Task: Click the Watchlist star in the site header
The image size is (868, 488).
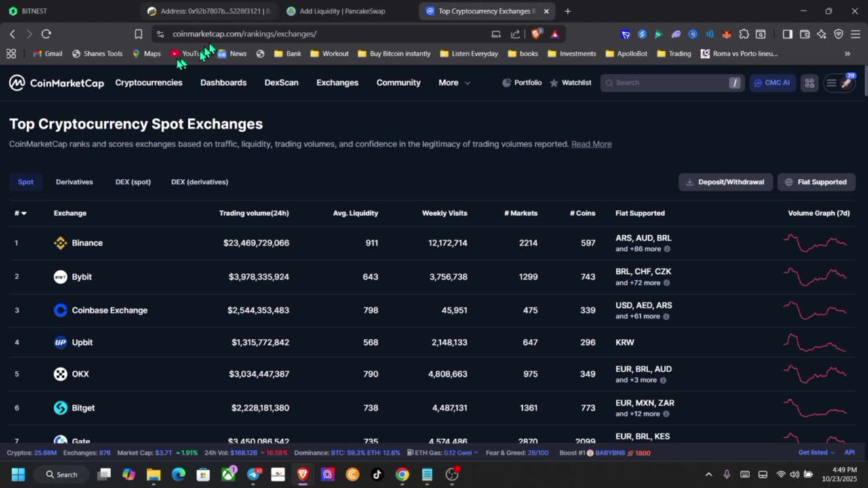Action: 570,83
